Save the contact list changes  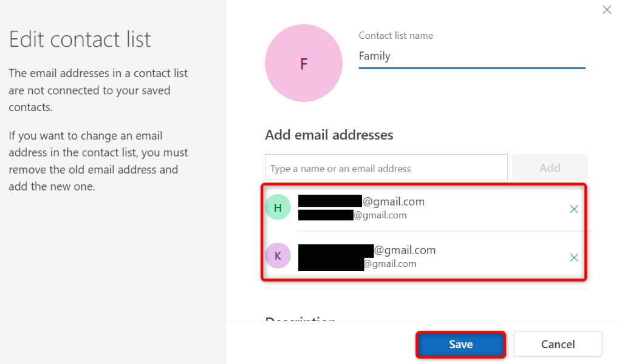coord(460,345)
